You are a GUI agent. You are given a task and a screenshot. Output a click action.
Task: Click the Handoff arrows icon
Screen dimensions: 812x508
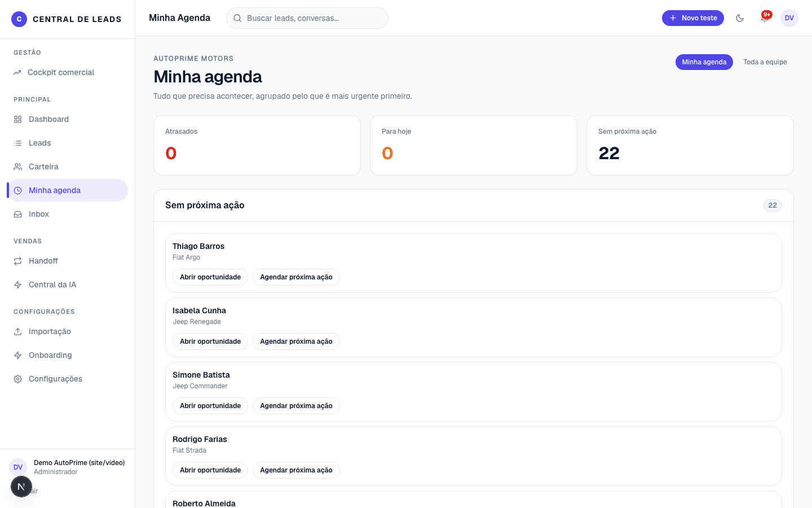tap(18, 261)
